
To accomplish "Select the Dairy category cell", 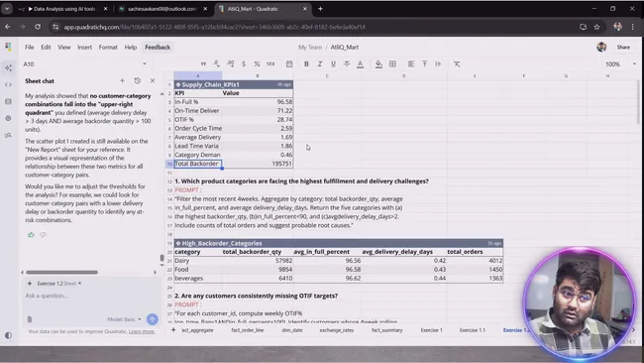I will (x=198, y=261).
